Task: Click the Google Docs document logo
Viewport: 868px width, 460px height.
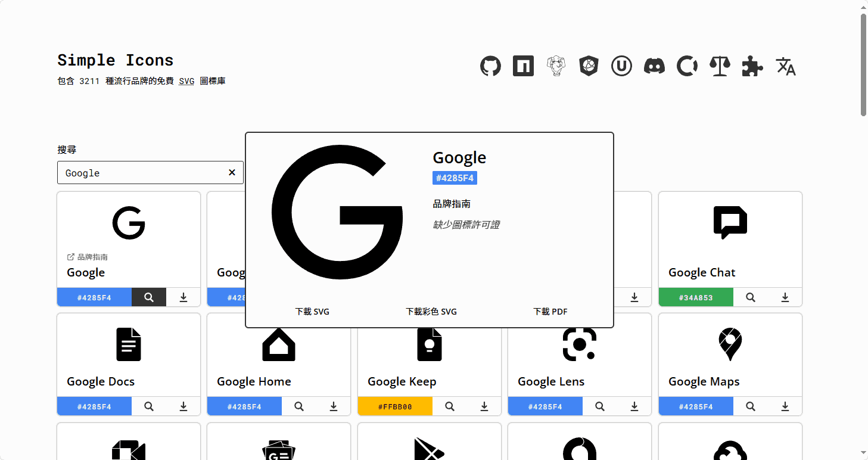Action: point(129,344)
